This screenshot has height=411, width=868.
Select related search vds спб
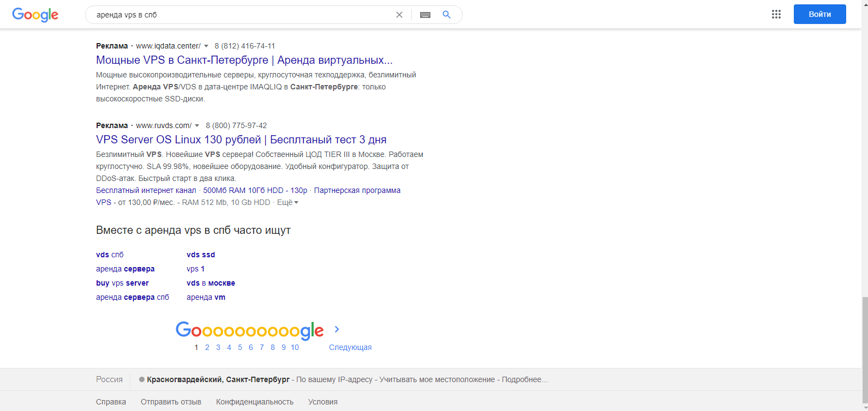click(x=110, y=255)
